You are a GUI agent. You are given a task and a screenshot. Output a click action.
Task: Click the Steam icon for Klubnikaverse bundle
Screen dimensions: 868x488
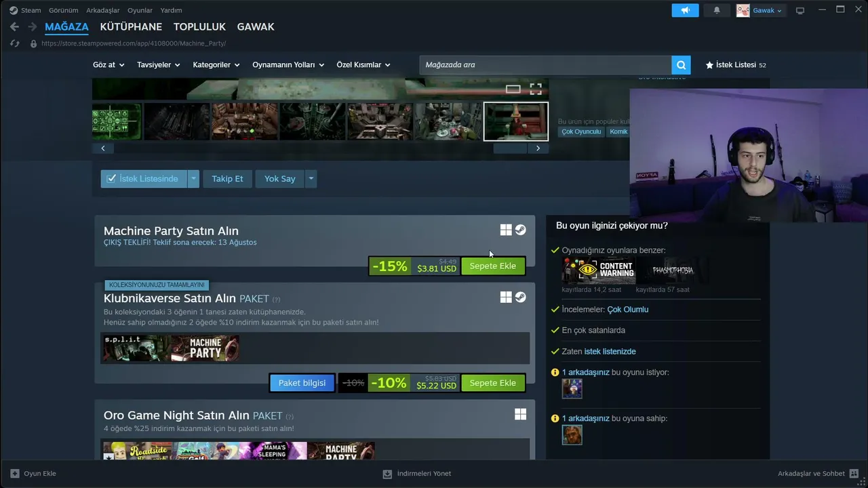[520, 297]
